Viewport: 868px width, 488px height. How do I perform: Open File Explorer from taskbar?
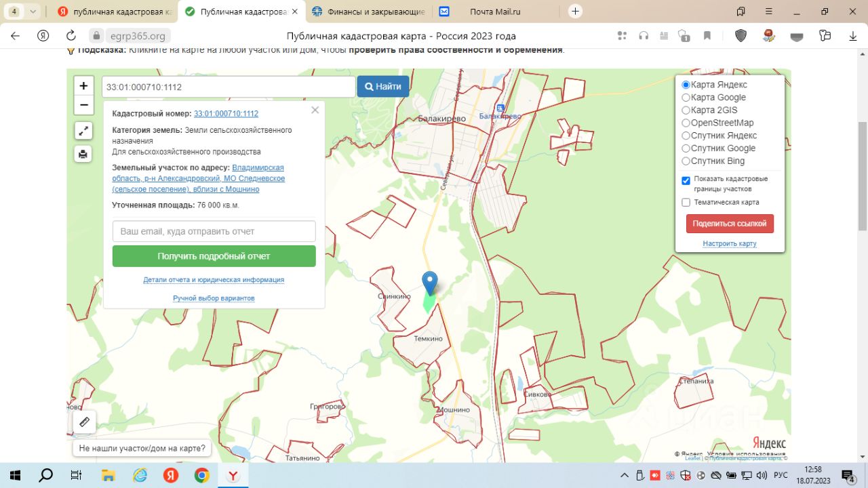[x=108, y=475]
